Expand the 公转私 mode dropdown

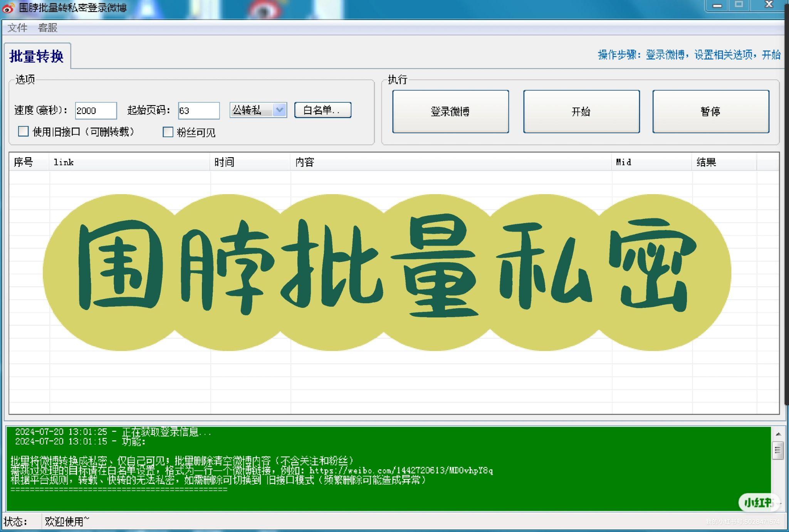click(280, 110)
